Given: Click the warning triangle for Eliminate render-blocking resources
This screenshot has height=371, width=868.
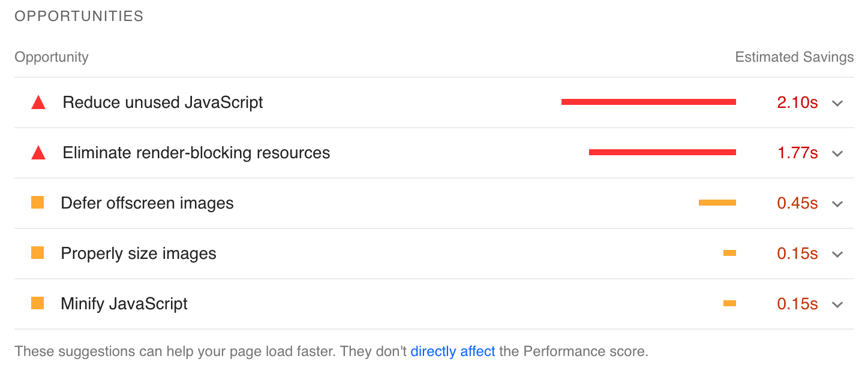Looking at the screenshot, I should tap(38, 152).
